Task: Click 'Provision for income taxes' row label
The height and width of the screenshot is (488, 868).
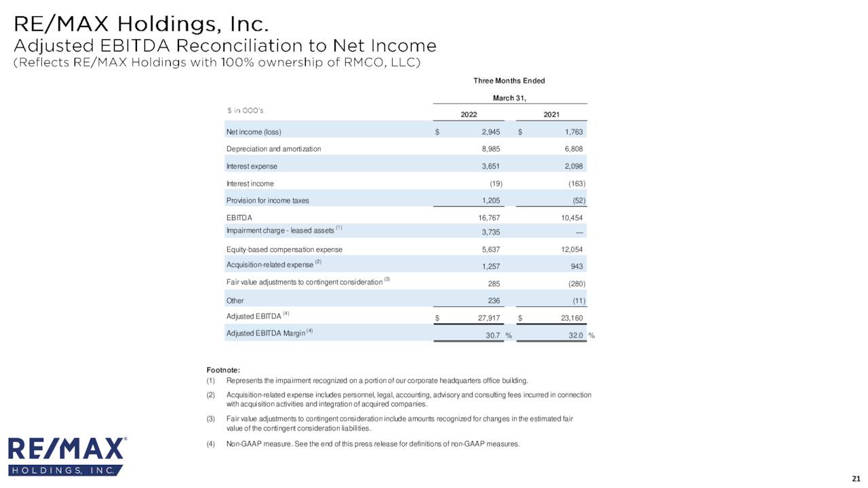Action: (x=268, y=201)
